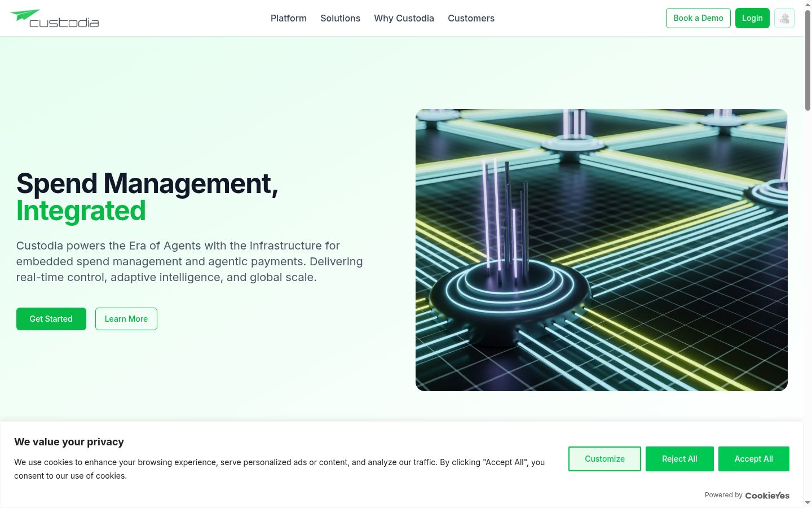Click the "We use cookies to enhance" notice text
812x508 pixels.
tap(280, 469)
